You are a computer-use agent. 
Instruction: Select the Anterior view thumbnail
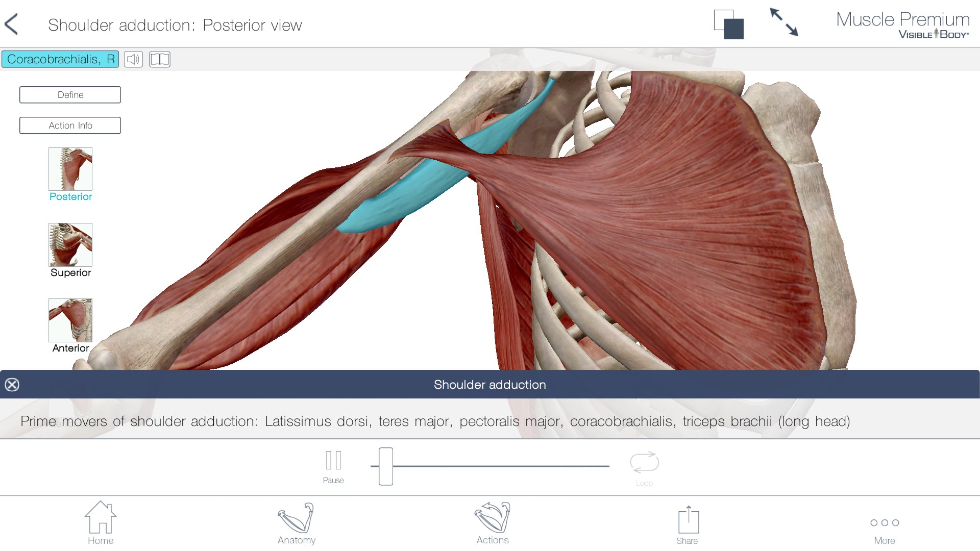tap(70, 325)
